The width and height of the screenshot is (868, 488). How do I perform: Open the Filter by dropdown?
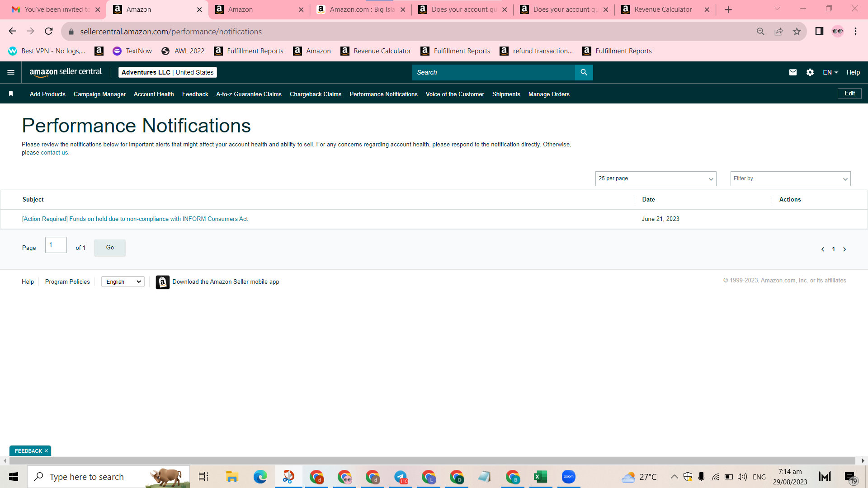coord(790,178)
